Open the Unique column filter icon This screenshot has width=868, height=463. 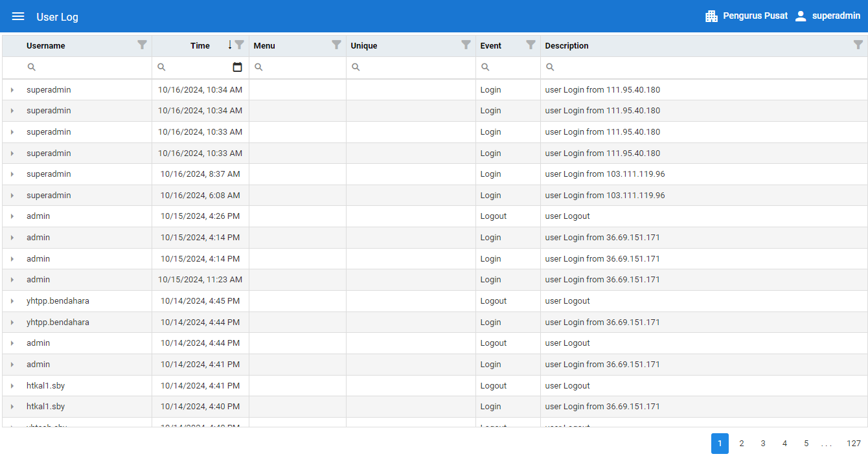(x=466, y=45)
